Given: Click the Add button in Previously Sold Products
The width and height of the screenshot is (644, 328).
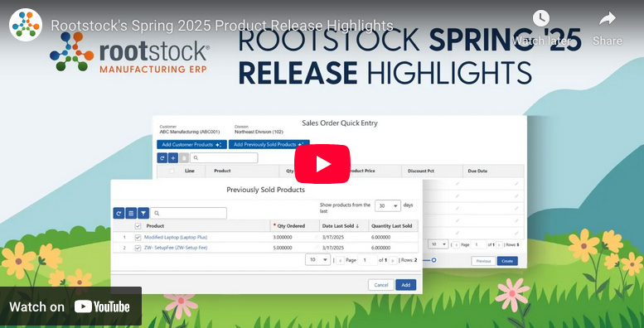Looking at the screenshot, I should pos(406,285).
